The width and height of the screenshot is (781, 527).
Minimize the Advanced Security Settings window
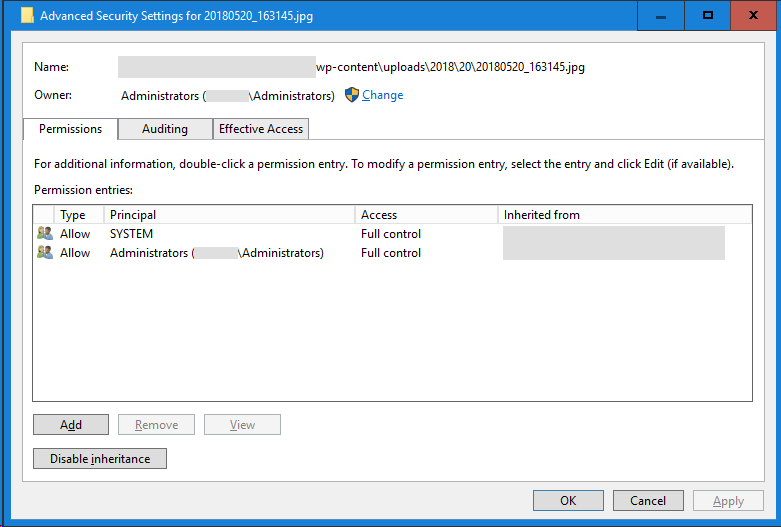click(661, 16)
